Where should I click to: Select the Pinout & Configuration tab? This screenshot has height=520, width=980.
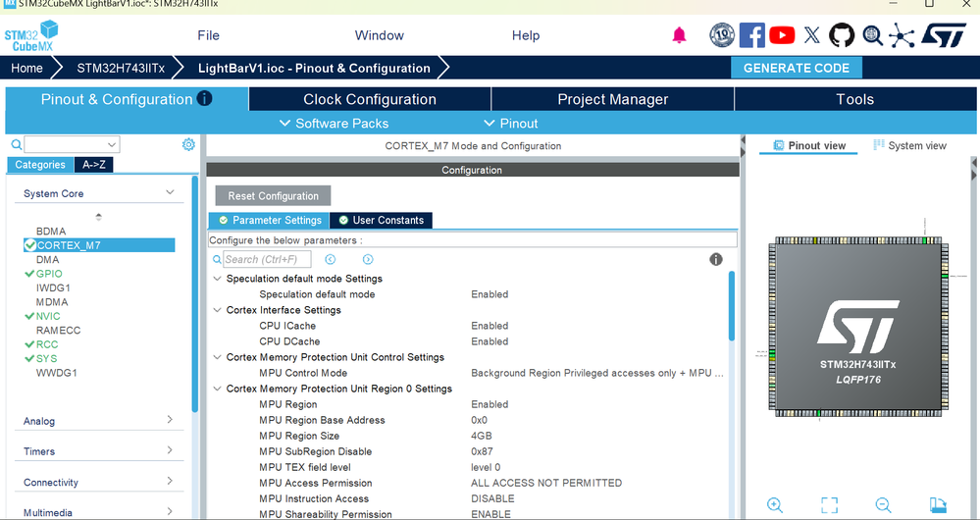127,99
